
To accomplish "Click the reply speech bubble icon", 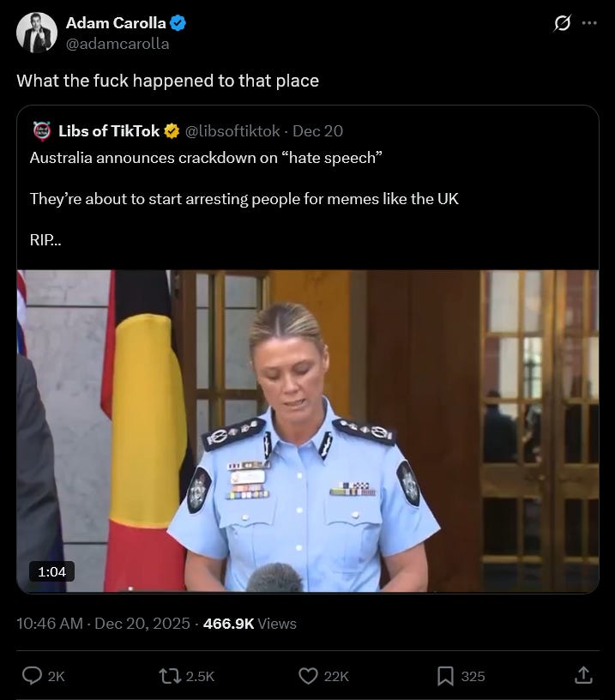I will tap(32, 676).
